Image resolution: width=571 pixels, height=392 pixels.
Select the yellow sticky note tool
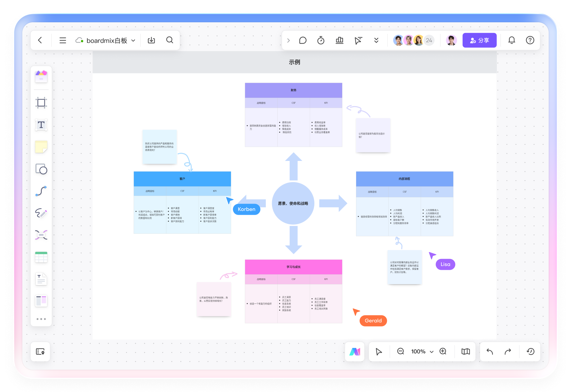pos(41,147)
